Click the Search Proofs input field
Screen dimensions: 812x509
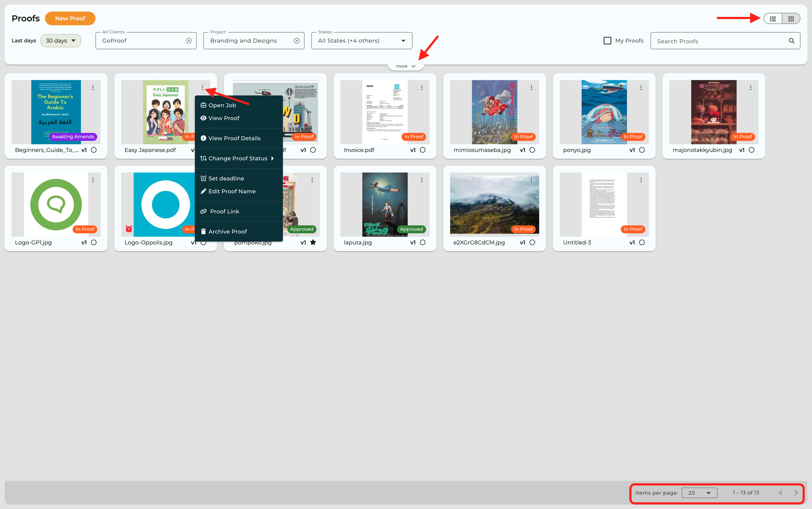pos(717,41)
